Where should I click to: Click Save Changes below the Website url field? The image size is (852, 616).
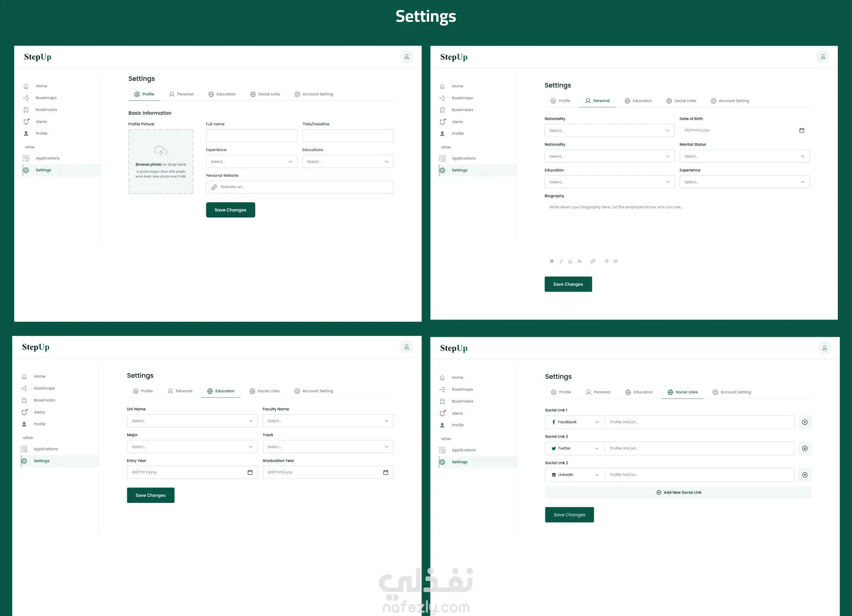coord(230,210)
